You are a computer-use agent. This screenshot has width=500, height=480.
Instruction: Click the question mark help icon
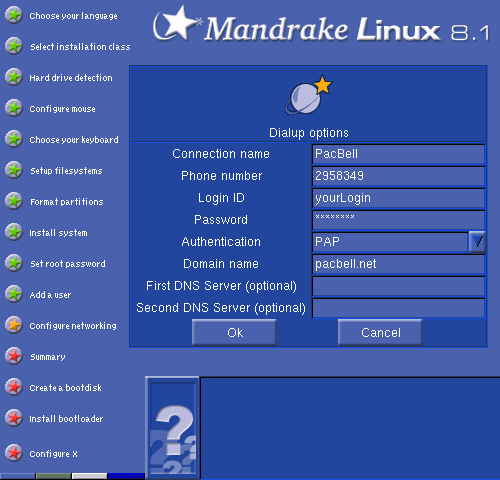pyautogui.click(x=172, y=428)
